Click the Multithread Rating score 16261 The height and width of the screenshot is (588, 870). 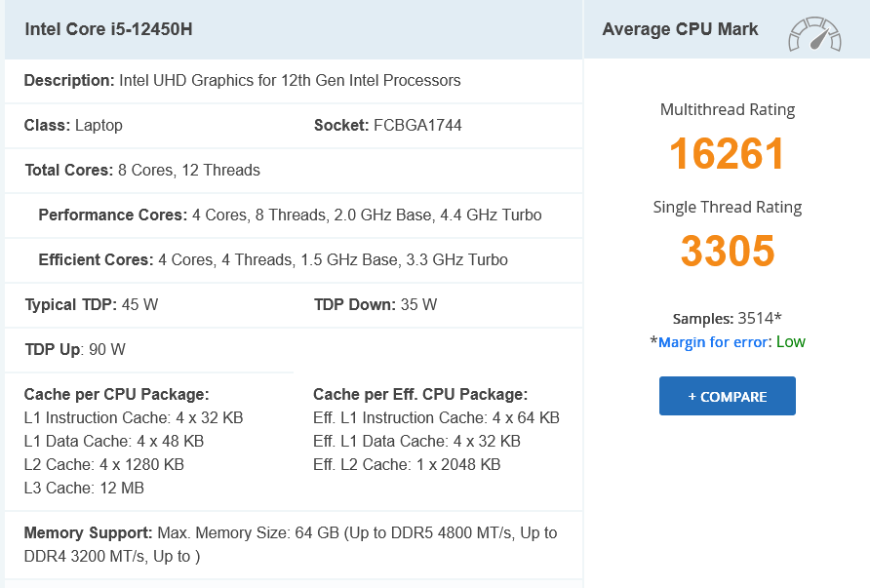click(727, 154)
